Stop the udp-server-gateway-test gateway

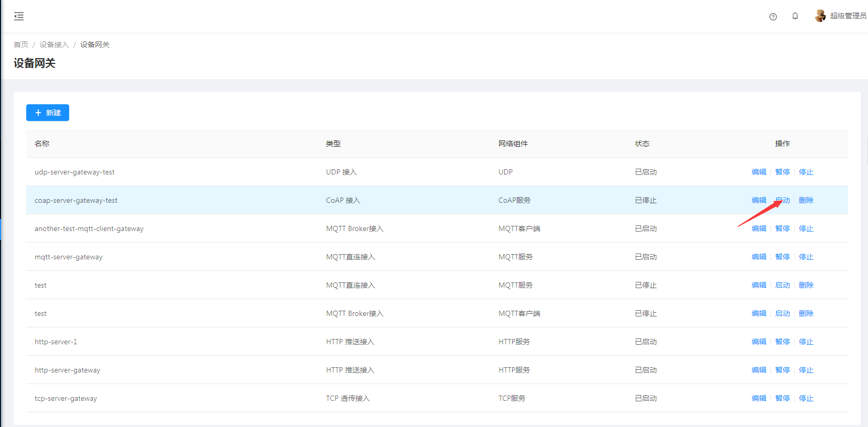(x=806, y=172)
